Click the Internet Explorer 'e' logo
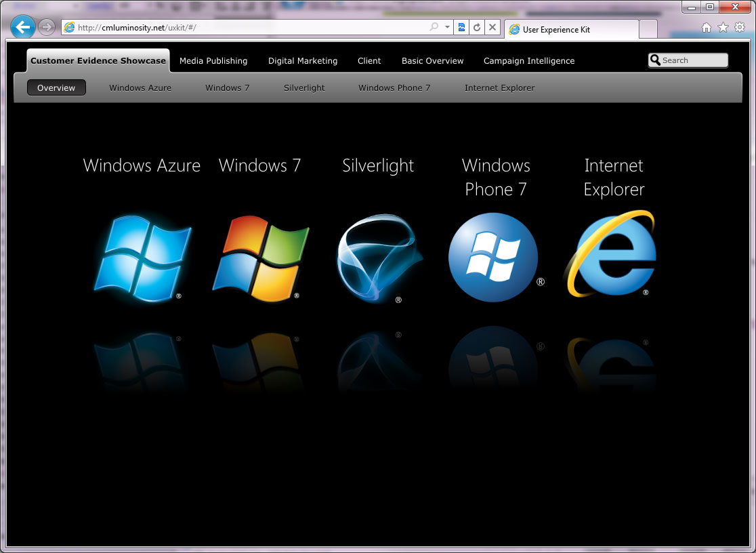Image resolution: width=756 pixels, height=553 pixels. tap(610, 254)
